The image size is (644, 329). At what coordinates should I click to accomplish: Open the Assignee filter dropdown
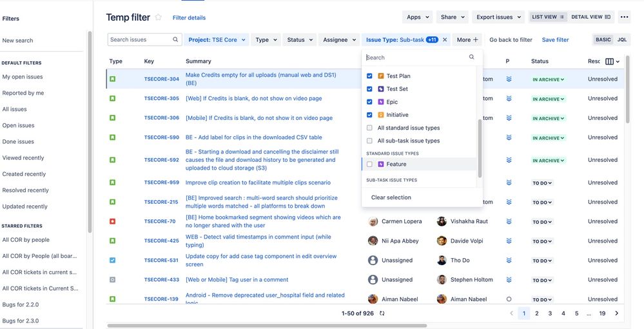click(339, 40)
